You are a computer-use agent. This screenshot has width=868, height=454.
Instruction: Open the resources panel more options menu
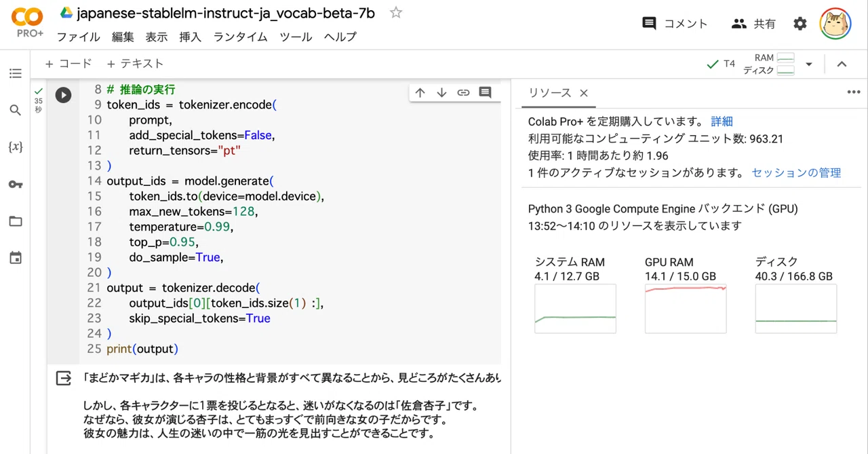(853, 93)
